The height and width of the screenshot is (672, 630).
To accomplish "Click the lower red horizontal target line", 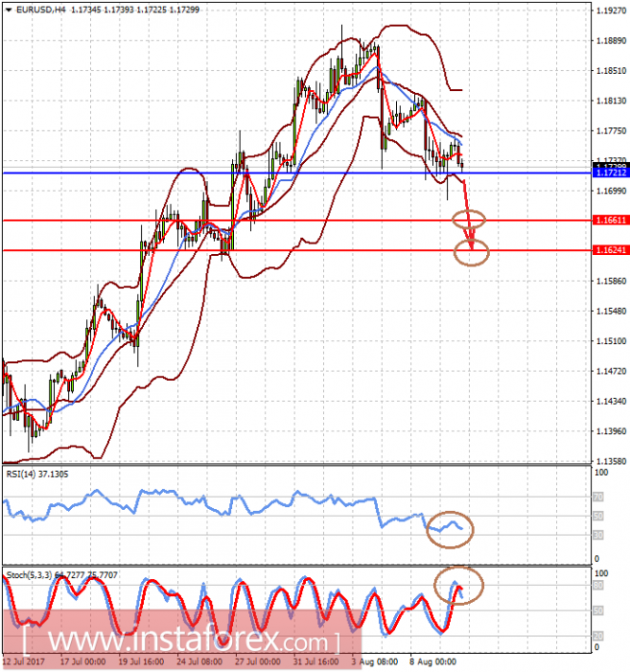I will (284, 251).
